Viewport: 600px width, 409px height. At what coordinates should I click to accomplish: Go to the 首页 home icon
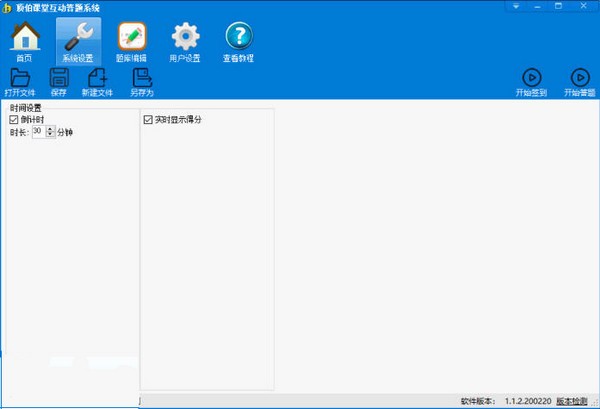point(24,40)
